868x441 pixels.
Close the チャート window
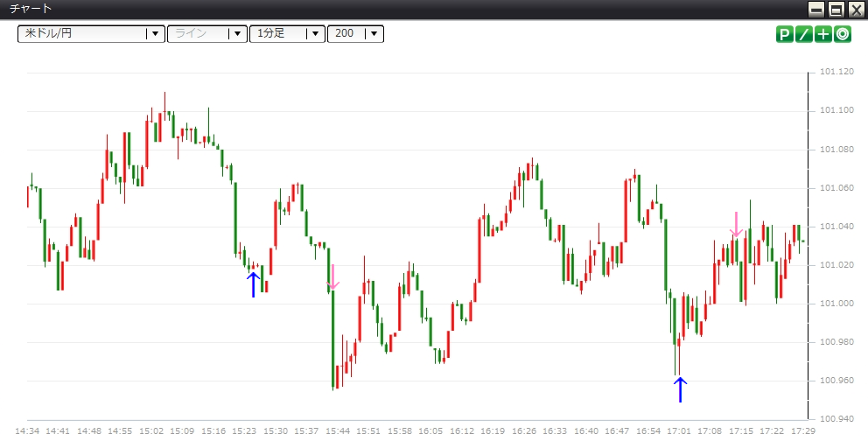[855, 10]
